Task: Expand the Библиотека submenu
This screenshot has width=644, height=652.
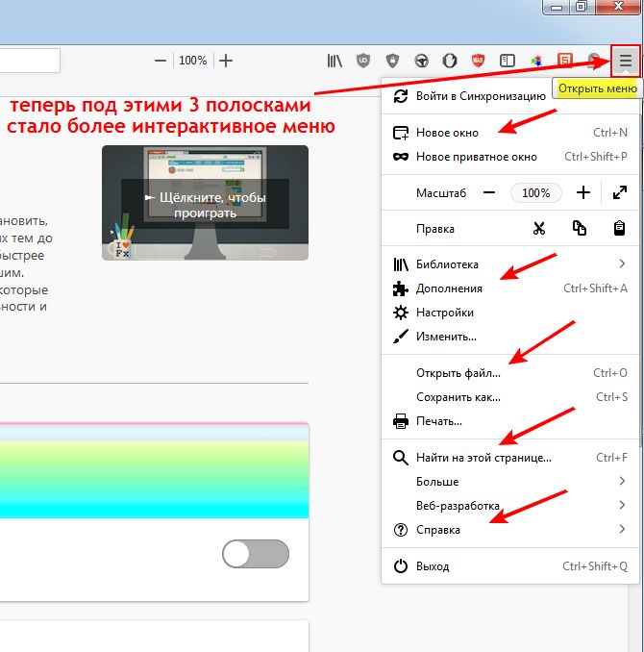Action: pyautogui.click(x=623, y=263)
